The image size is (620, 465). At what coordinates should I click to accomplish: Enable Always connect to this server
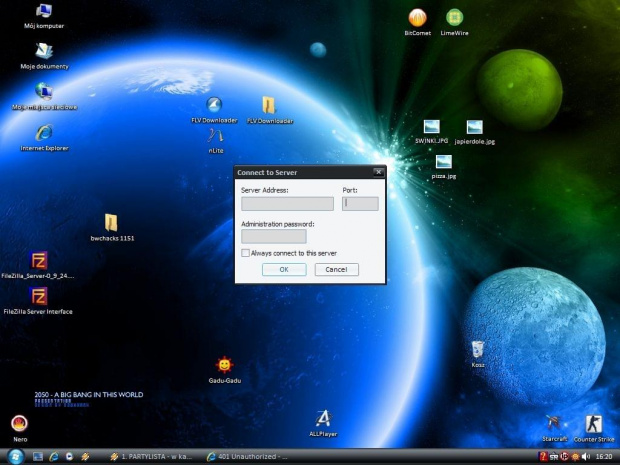coord(246,253)
